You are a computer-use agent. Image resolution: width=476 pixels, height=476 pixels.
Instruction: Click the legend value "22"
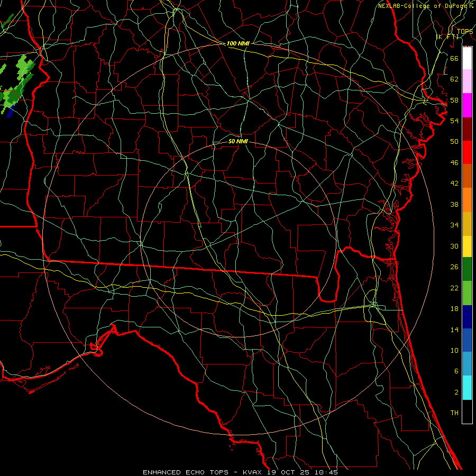454,288
